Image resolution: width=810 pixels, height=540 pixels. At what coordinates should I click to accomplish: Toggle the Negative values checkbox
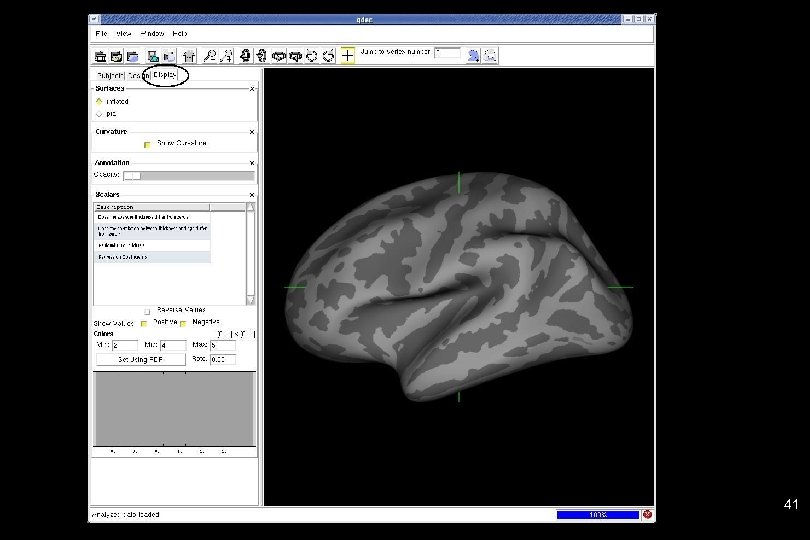tap(183, 323)
